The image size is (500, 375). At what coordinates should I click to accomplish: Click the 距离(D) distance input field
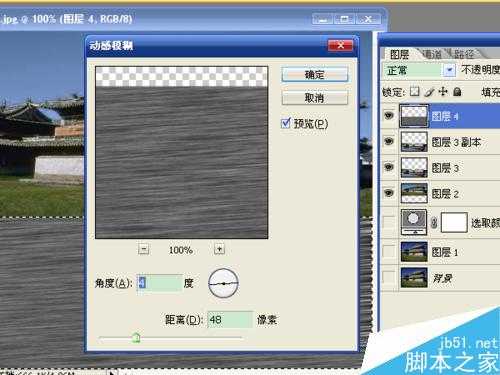pyautogui.click(x=230, y=319)
